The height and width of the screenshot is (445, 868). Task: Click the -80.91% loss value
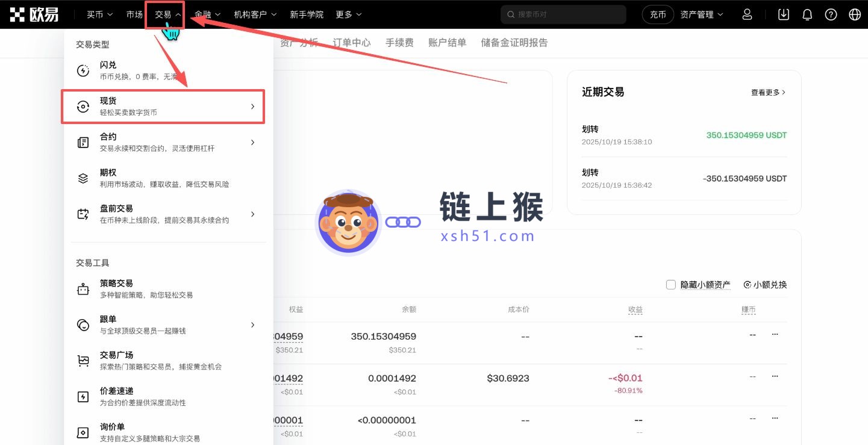628,390
